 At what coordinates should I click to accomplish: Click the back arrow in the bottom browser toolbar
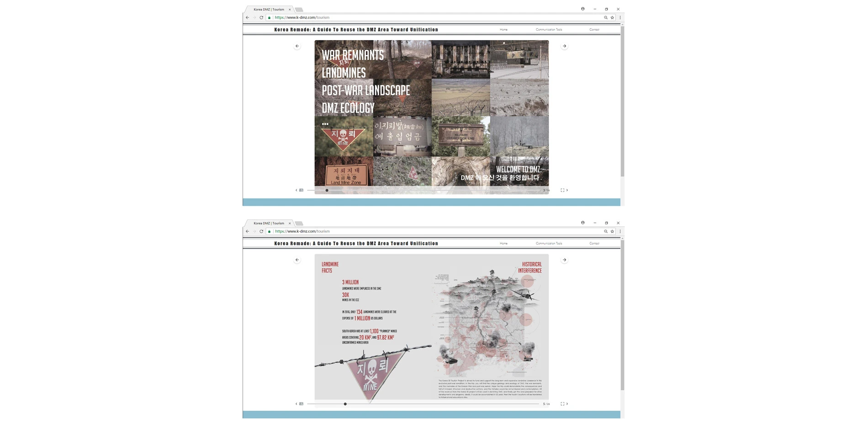(248, 231)
